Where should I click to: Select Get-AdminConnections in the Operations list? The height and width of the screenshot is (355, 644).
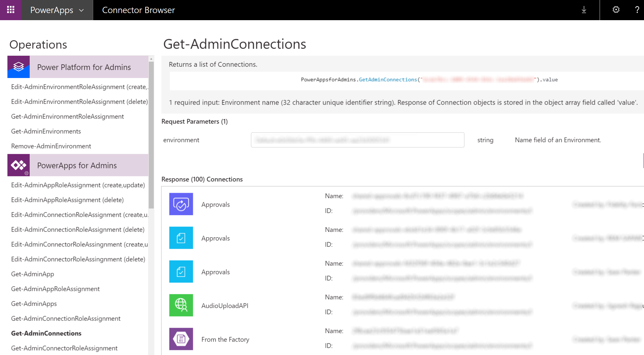coord(46,333)
